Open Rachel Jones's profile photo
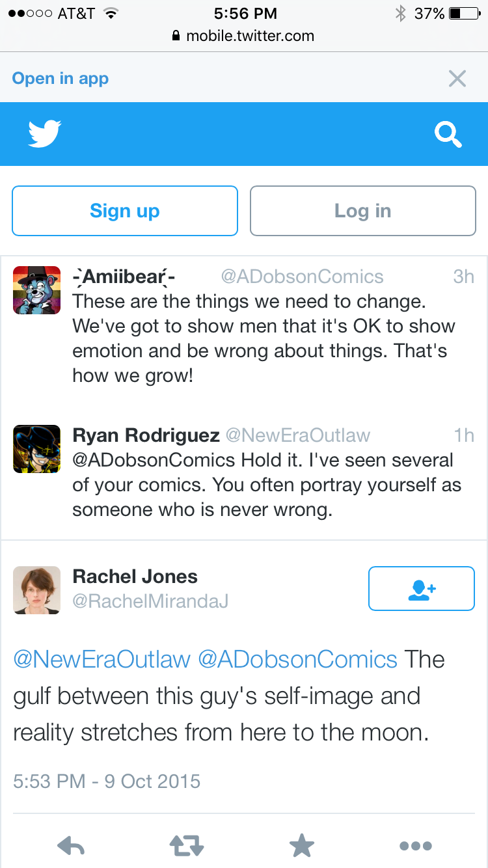This screenshot has width=488, height=868. click(x=36, y=590)
